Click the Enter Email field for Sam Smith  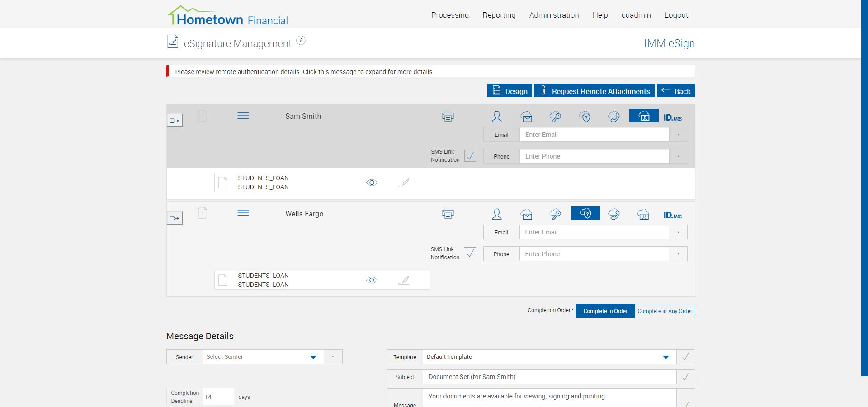(x=594, y=135)
